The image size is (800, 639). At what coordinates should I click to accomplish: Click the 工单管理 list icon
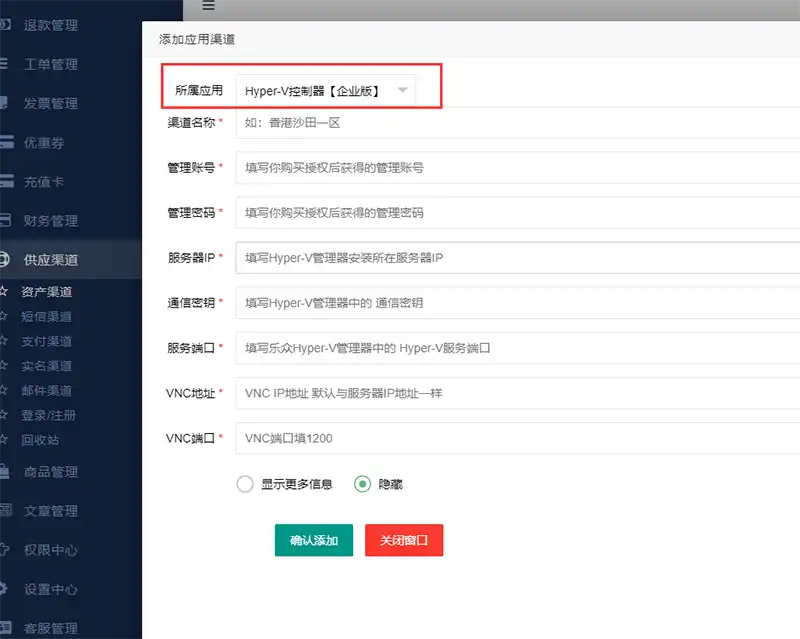tap(5, 64)
